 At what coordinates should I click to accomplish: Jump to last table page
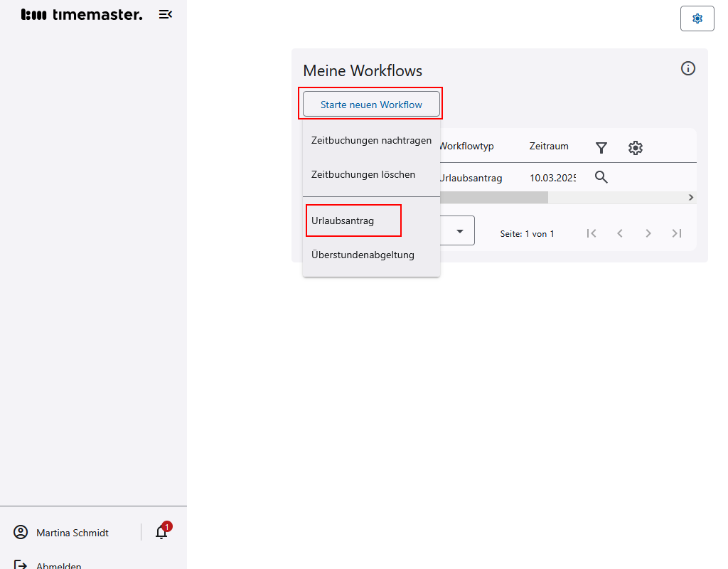click(x=676, y=233)
